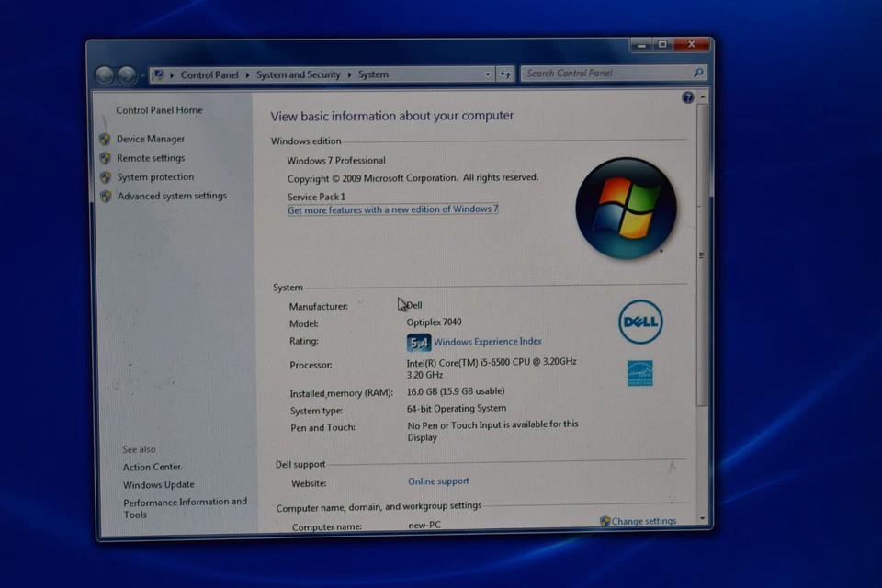Open 'Get more features with a new edition of Windows 7'

pos(392,209)
